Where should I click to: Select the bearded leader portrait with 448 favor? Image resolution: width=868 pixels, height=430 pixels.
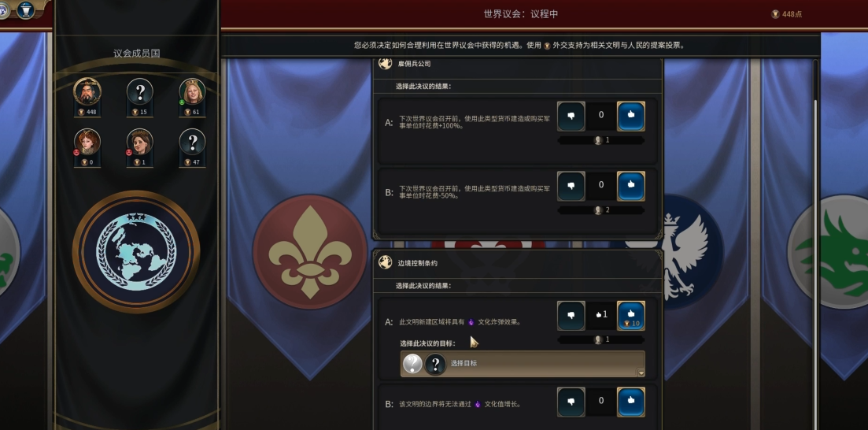coord(87,91)
